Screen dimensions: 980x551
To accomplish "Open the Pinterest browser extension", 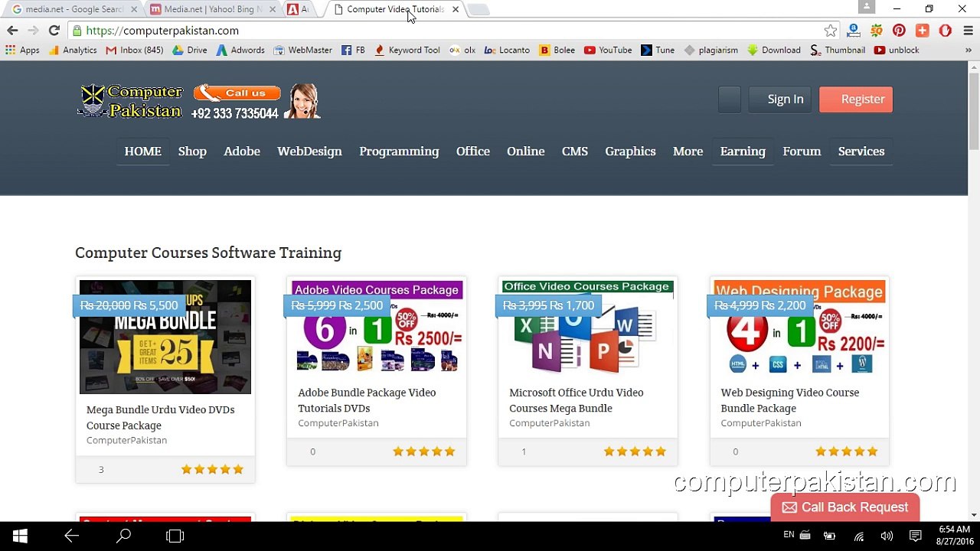I will tap(899, 31).
